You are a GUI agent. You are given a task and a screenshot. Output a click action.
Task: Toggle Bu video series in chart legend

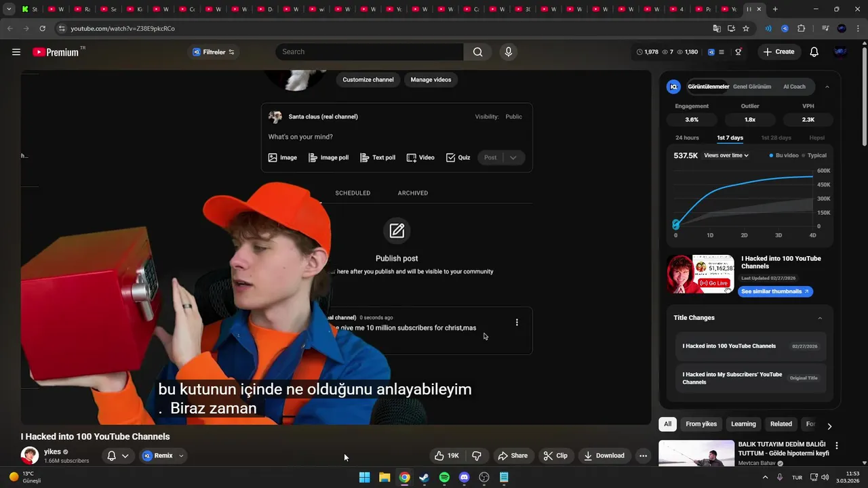point(784,155)
